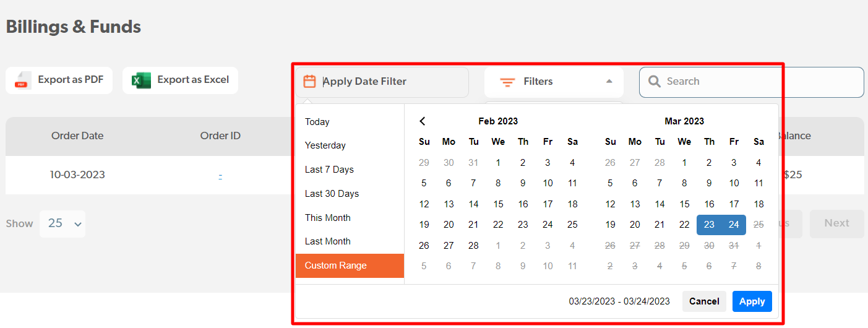Click the search magnifier icon

point(654,81)
